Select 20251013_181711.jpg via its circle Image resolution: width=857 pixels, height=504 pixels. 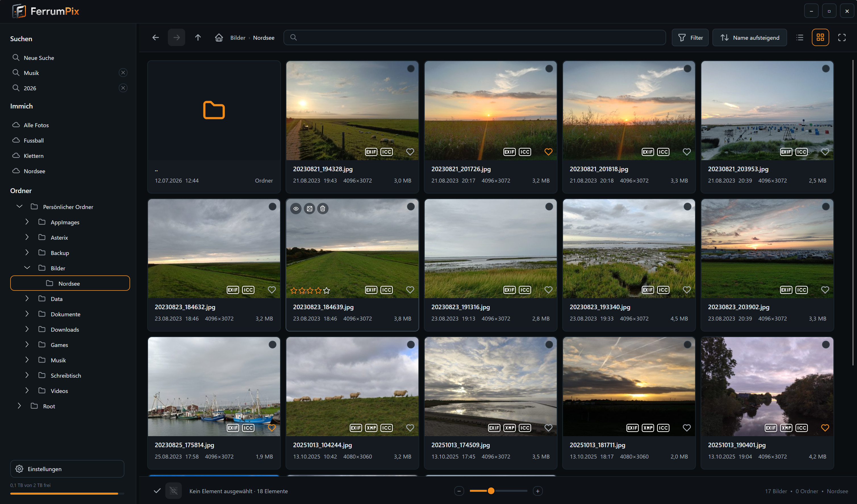point(687,345)
